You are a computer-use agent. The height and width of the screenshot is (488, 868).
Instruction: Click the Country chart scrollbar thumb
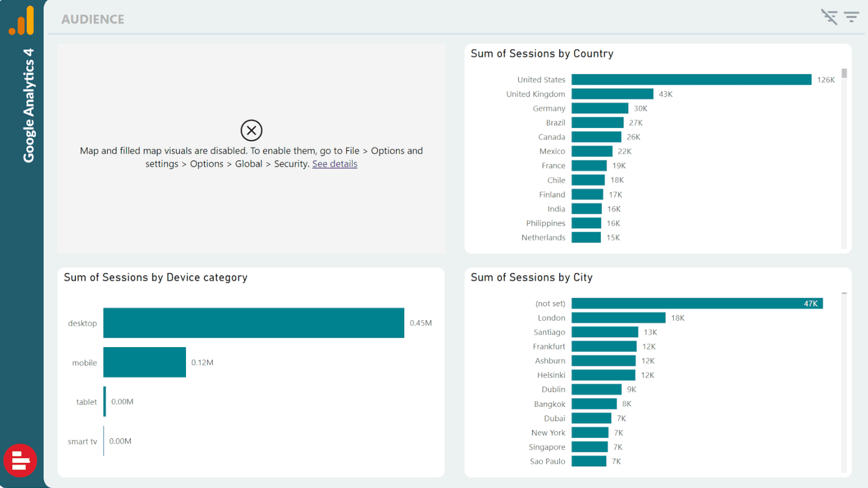pyautogui.click(x=844, y=74)
